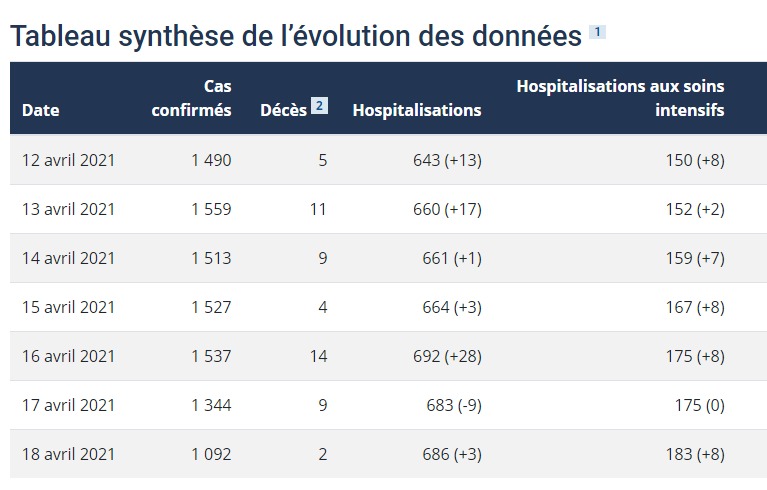Click the 18 avril 2021 date cell
This screenshot has height=490, width=767.
(68, 454)
